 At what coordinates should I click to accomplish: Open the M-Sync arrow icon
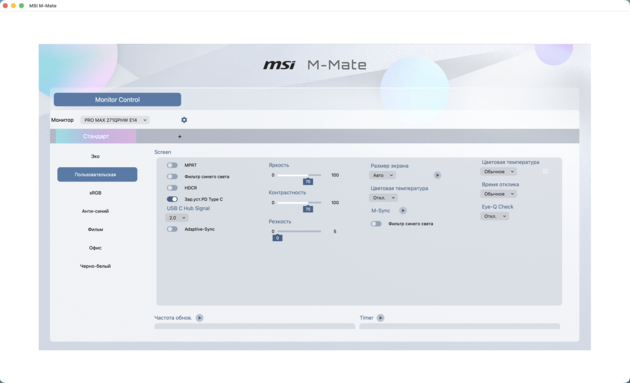403,211
